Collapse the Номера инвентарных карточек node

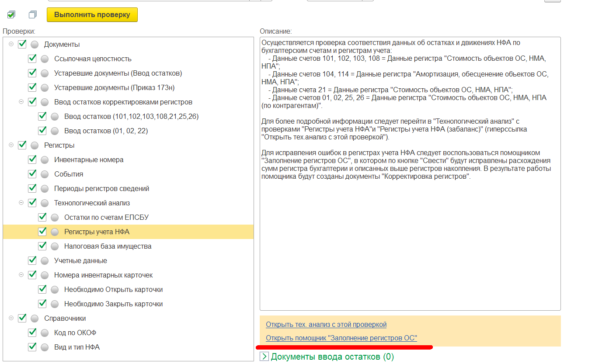point(21,275)
